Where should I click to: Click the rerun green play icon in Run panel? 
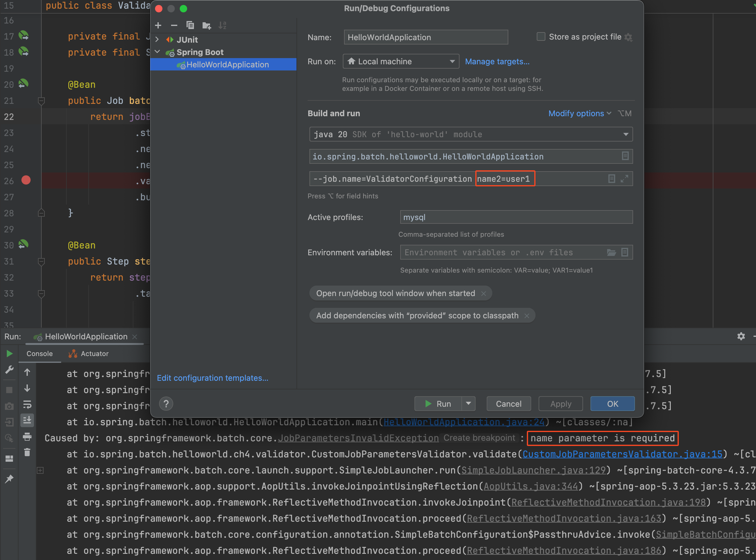click(10, 354)
